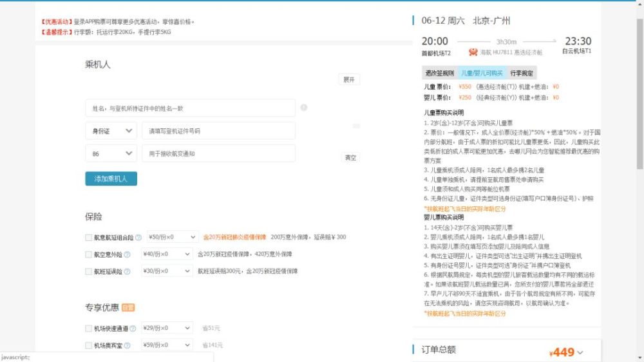
Task: Check the 航意航延组合险 insurance checkbox
Action: tap(88, 238)
